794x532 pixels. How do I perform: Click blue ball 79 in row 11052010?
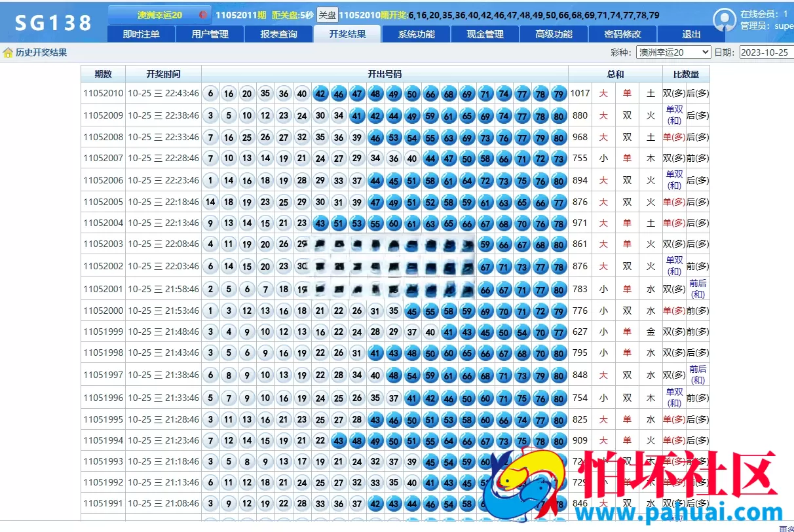point(559,94)
